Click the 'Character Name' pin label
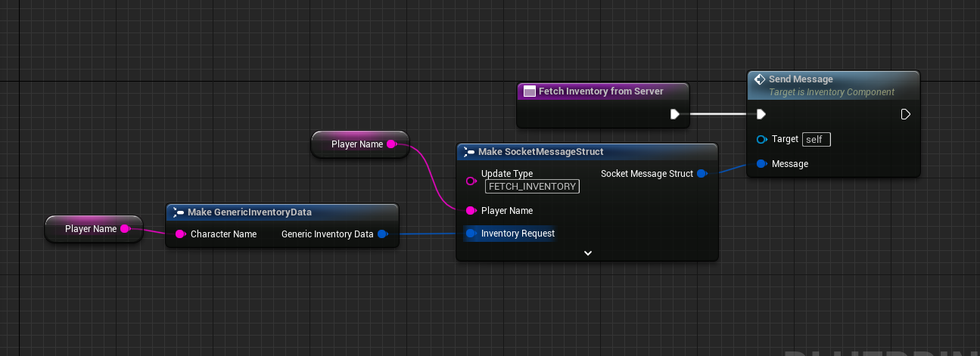 [x=223, y=234]
